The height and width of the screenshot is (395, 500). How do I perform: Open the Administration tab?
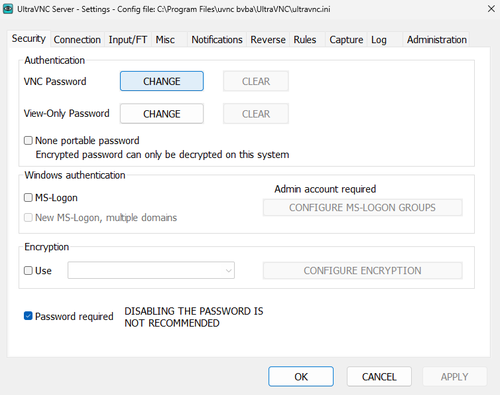pyautogui.click(x=437, y=40)
